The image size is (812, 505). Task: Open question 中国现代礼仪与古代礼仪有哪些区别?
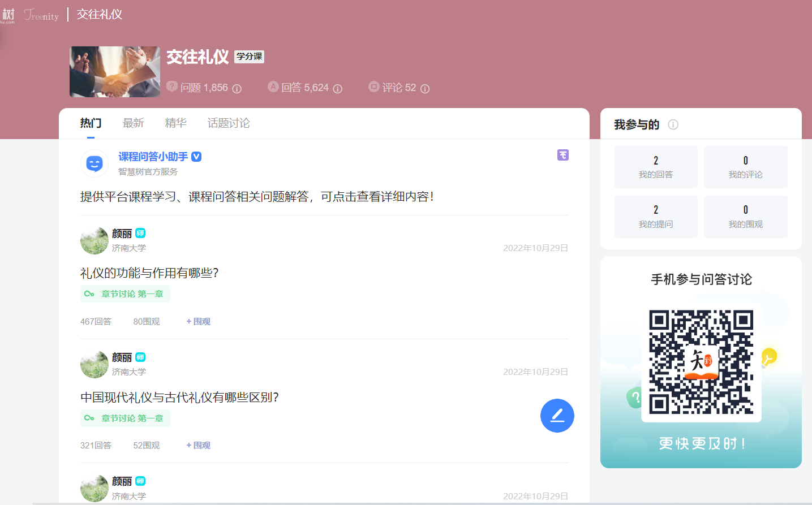tap(179, 398)
